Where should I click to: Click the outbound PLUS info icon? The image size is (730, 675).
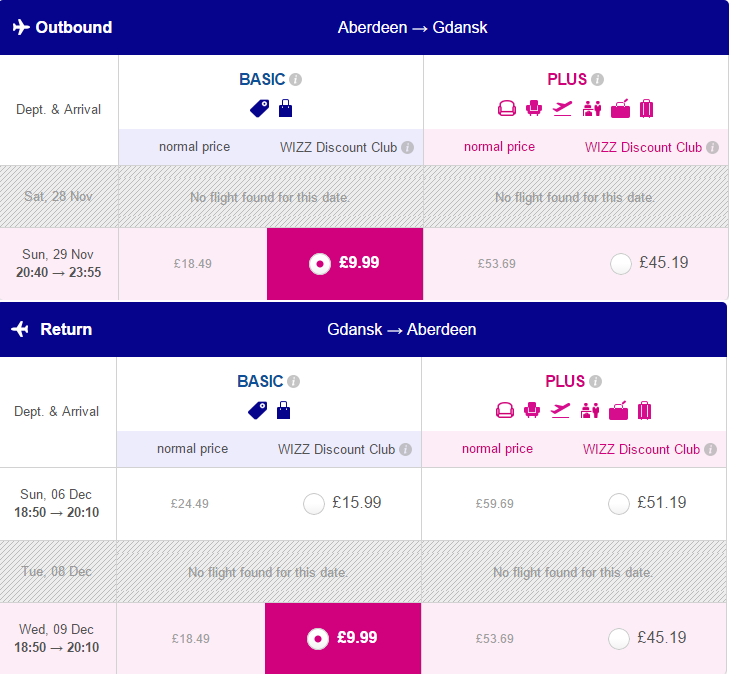597,80
